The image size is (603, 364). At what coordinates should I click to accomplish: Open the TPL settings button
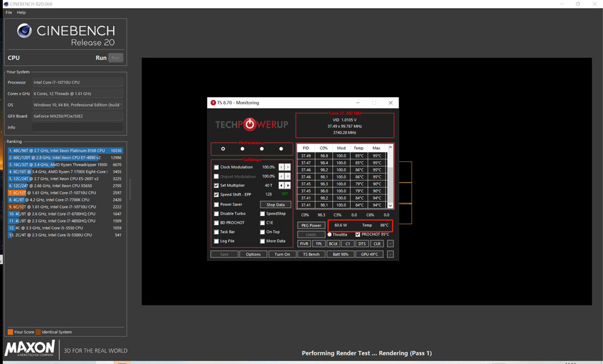pos(319,244)
